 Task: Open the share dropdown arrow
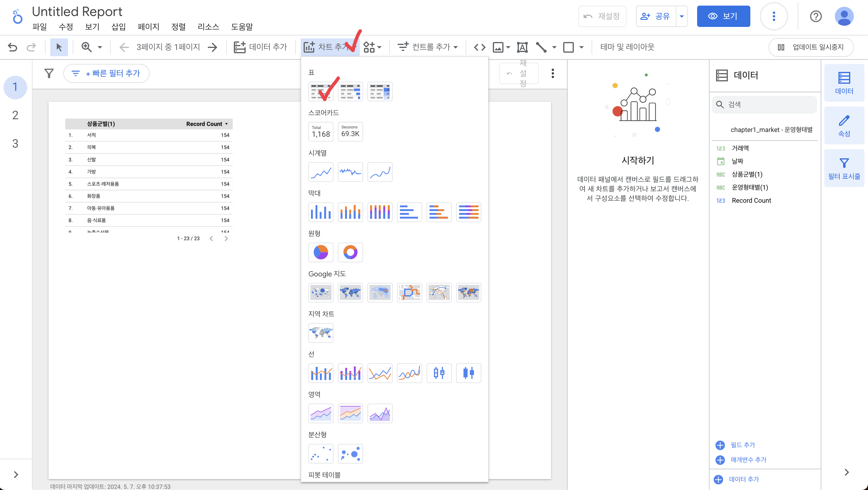coord(681,16)
